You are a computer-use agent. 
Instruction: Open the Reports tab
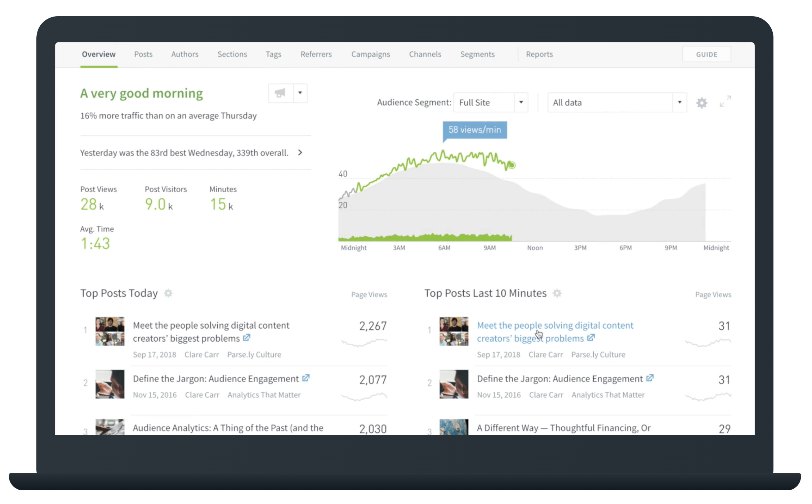coord(539,54)
